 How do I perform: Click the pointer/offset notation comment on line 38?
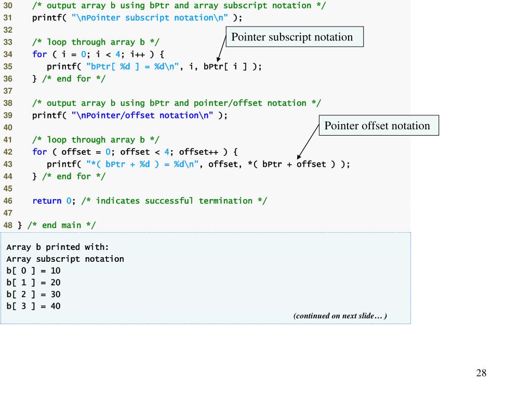(177, 103)
